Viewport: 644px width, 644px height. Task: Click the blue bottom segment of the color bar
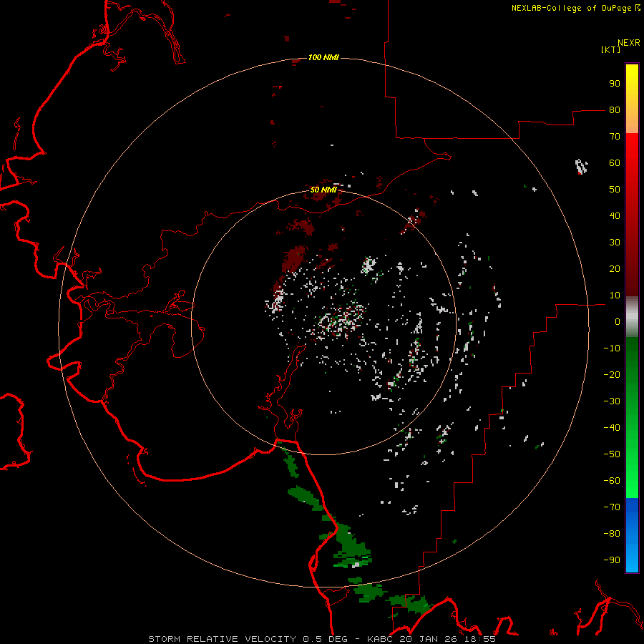pyautogui.click(x=632, y=535)
